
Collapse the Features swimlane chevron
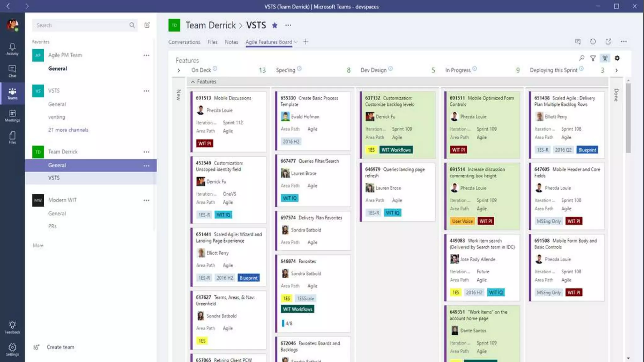(193, 82)
